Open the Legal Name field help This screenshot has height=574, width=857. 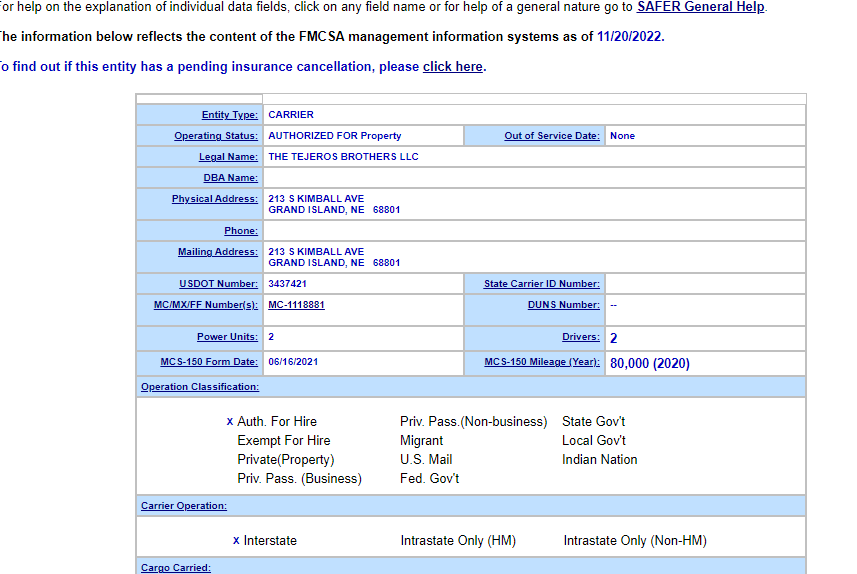228,157
